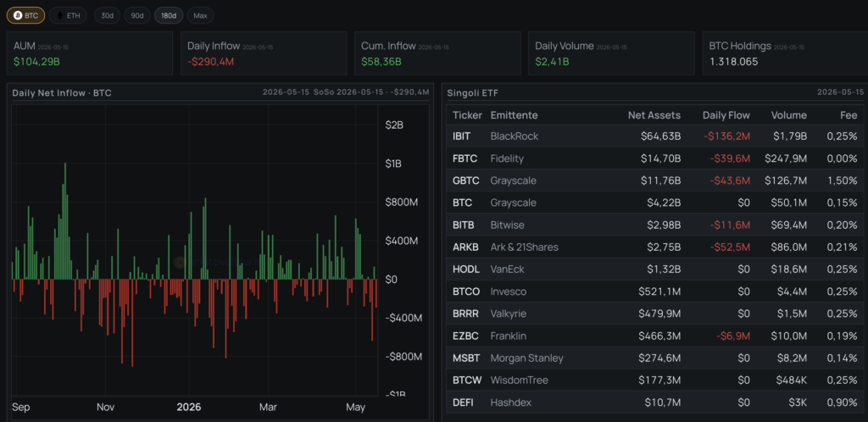Select the GBTC ticker row
Screen dimensions: 868x422
click(655, 180)
